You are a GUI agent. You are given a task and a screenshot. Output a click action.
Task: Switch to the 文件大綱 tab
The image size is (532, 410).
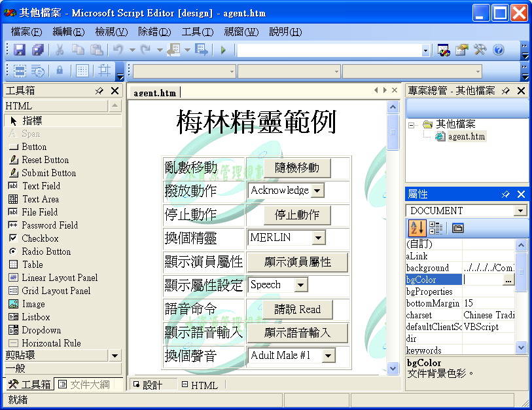coord(84,384)
